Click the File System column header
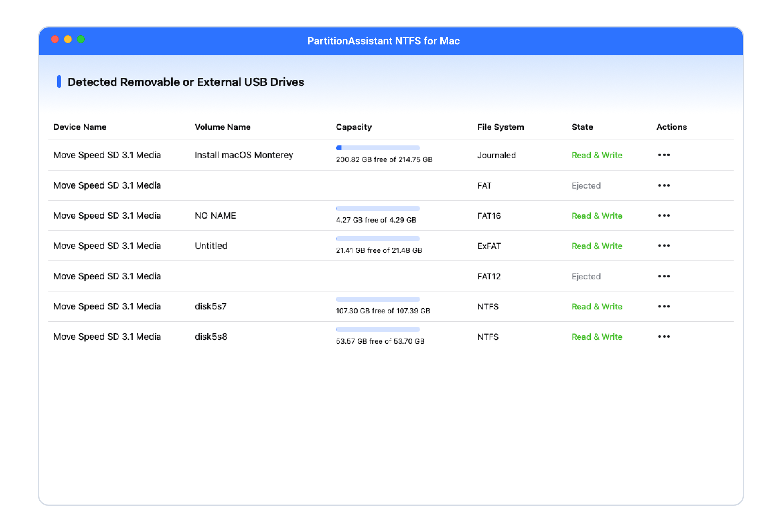This screenshot has height=532, width=782. click(x=501, y=127)
